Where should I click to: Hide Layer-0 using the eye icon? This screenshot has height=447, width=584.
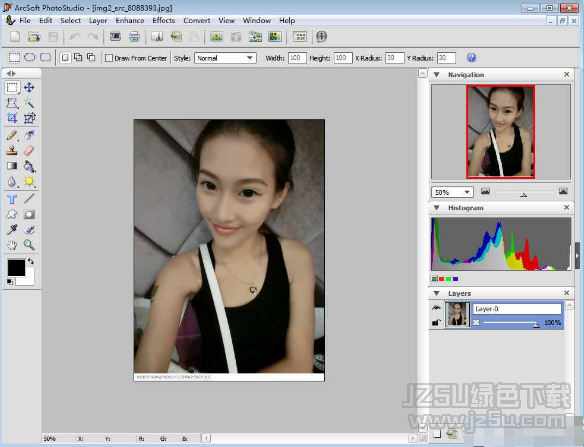click(436, 308)
